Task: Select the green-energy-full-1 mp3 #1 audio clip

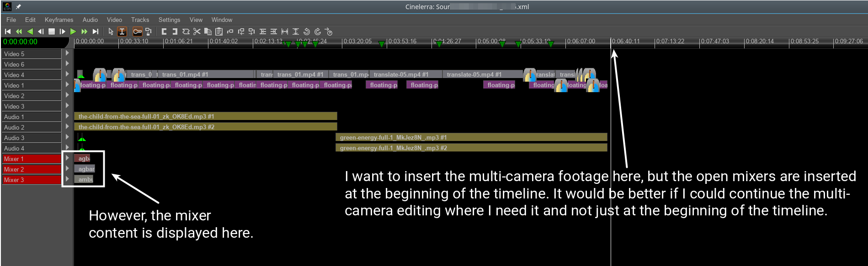Action: 471,137
